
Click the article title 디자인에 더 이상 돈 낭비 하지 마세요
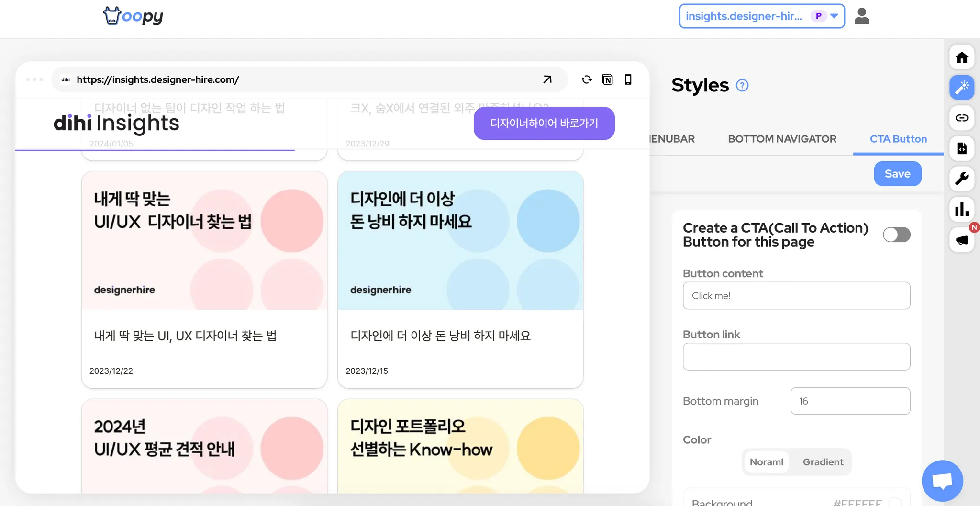(x=440, y=336)
